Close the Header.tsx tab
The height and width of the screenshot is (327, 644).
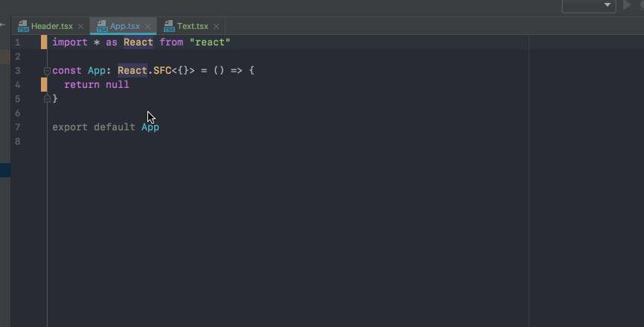point(81,26)
